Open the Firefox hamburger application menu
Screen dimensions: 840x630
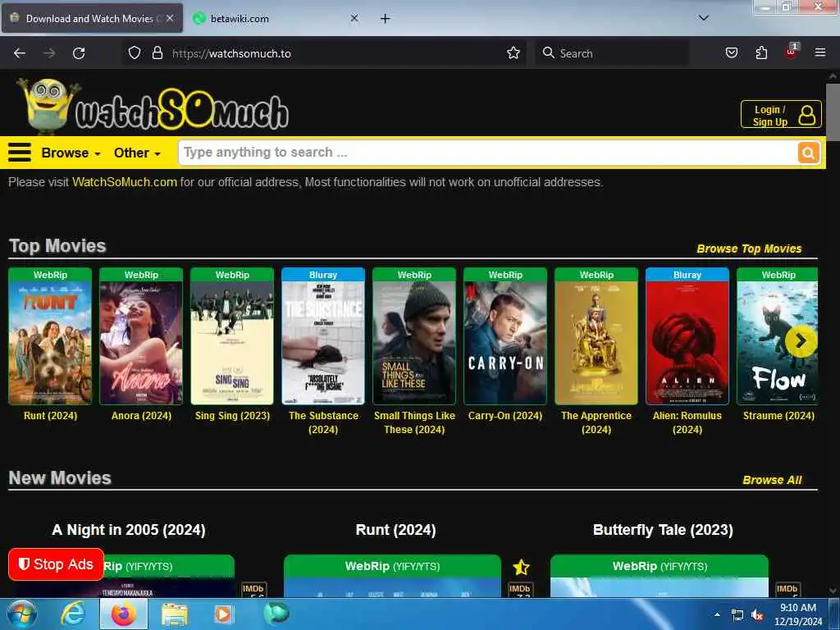(819, 52)
